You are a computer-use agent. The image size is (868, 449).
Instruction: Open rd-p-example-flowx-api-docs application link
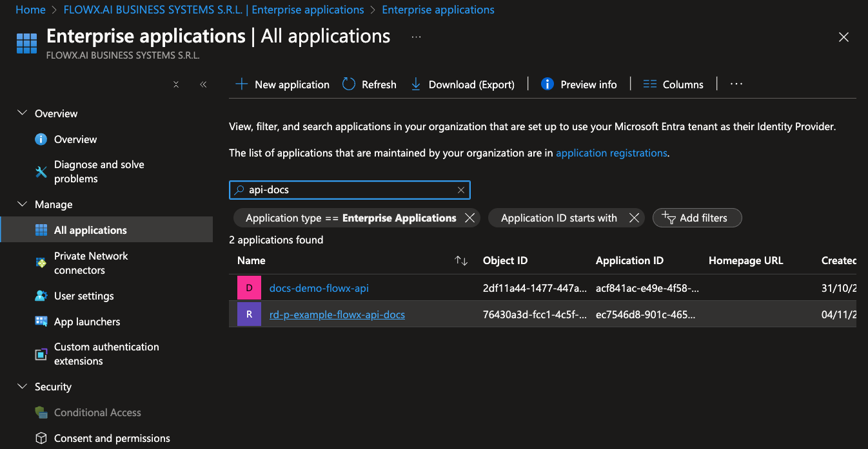click(x=337, y=314)
